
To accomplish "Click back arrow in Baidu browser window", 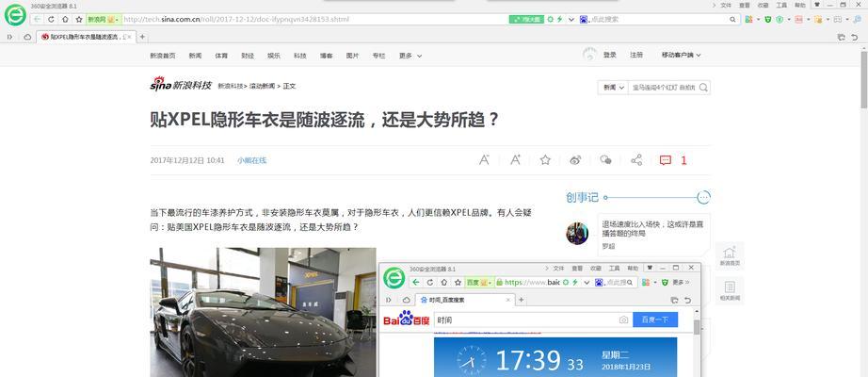I will [x=416, y=282].
